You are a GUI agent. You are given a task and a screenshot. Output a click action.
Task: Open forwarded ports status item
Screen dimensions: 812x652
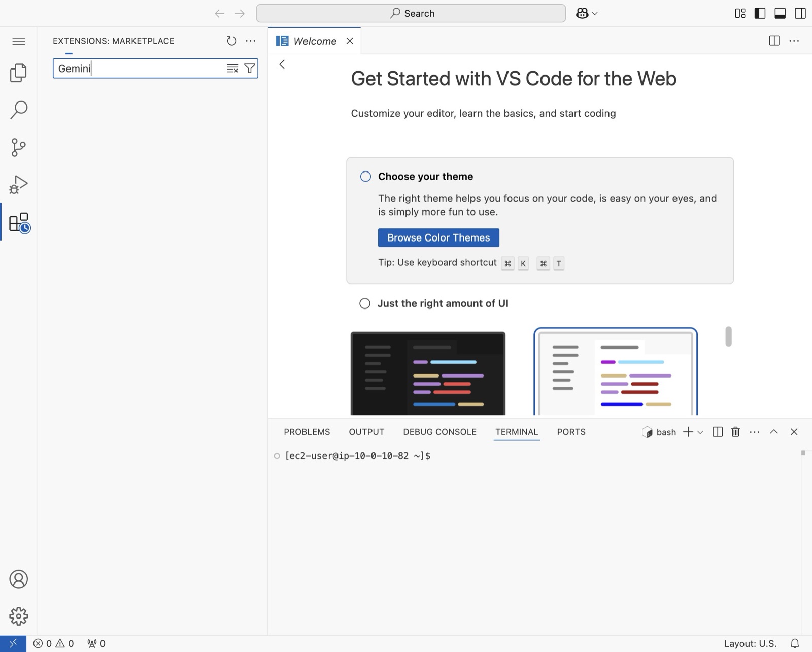[x=96, y=643]
